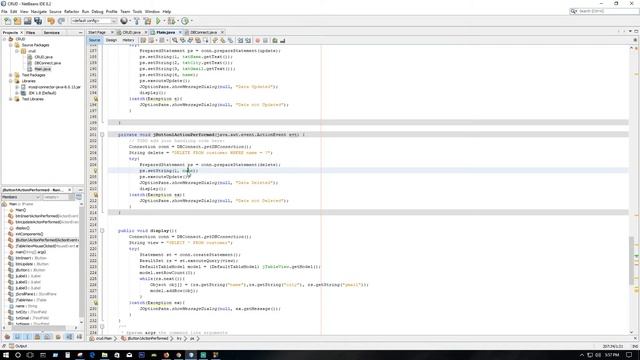The width and height of the screenshot is (640, 360).
Task: Select CRUD.java in Projects tree
Action: (x=43, y=57)
